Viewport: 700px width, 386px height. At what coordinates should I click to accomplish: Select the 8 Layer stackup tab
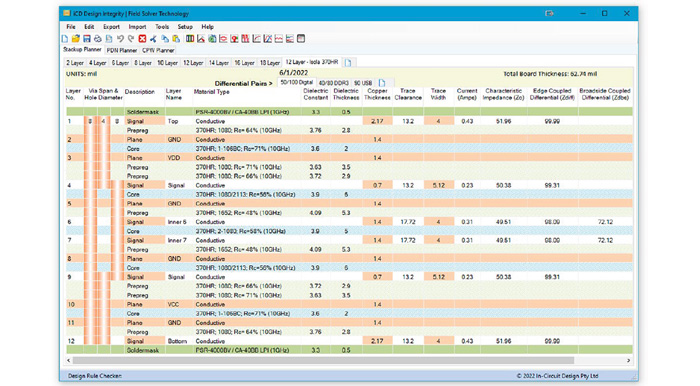pos(143,63)
